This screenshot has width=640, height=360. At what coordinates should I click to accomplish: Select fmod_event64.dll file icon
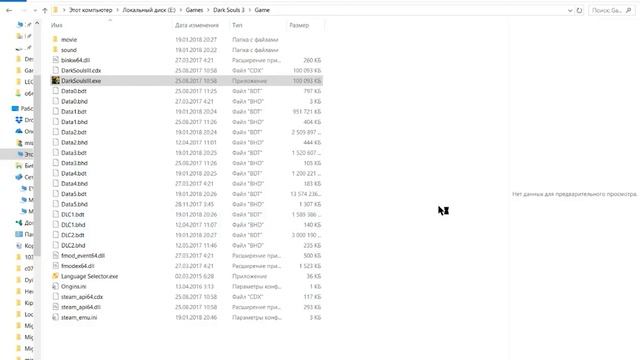(56, 256)
